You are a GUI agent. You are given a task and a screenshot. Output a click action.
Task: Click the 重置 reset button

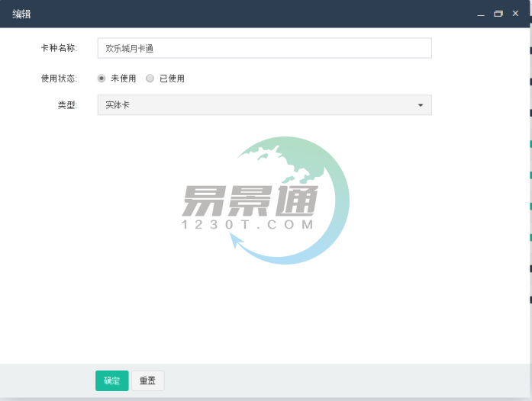(147, 380)
